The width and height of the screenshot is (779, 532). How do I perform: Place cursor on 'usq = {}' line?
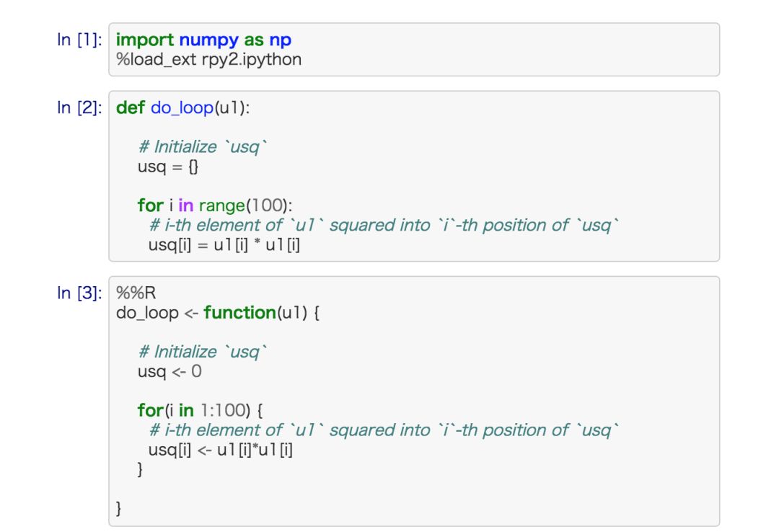coord(168,167)
